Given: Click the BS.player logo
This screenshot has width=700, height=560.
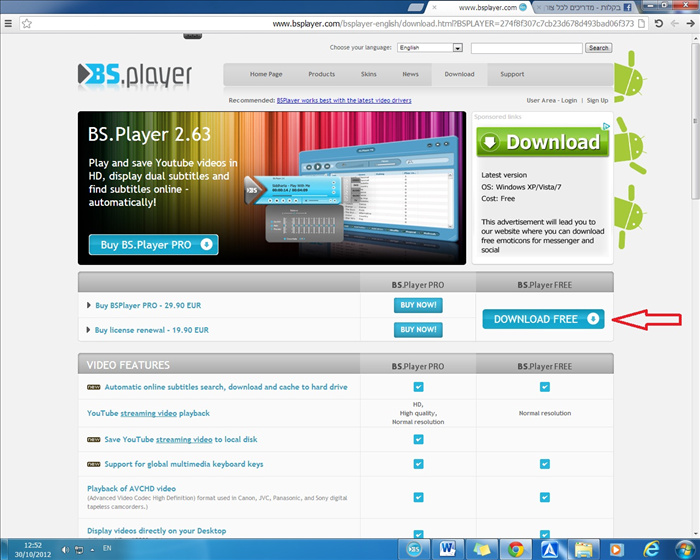Looking at the screenshot, I should (135, 75).
